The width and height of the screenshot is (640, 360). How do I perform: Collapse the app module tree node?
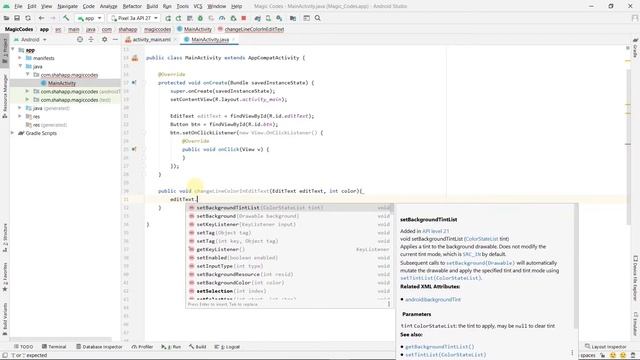tap(13, 50)
